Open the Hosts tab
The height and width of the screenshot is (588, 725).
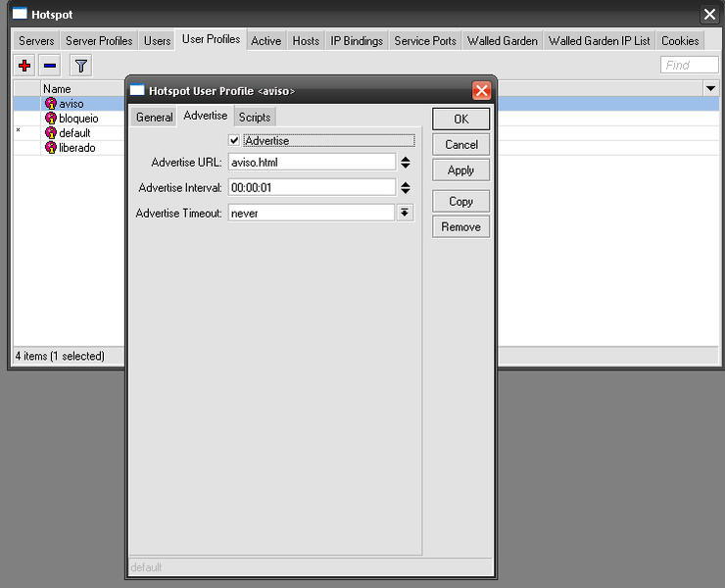306,41
